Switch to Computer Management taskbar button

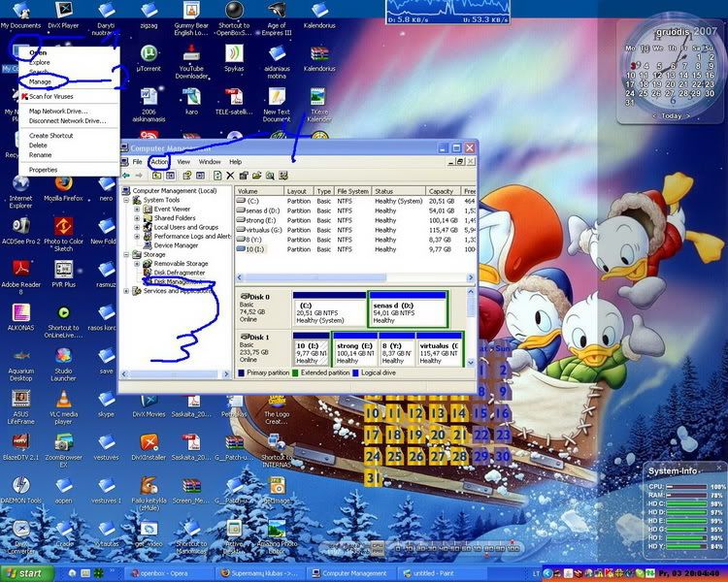[x=353, y=573]
